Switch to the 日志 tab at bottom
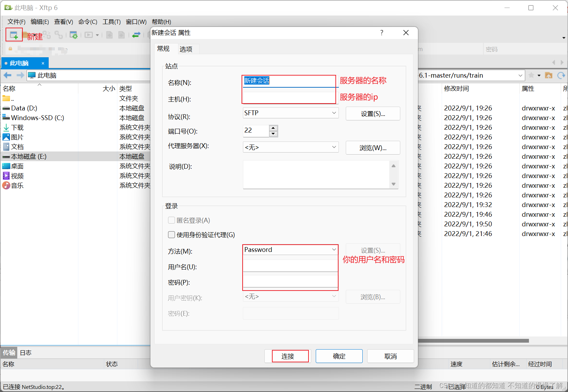This screenshot has height=392, width=568. coord(26,353)
